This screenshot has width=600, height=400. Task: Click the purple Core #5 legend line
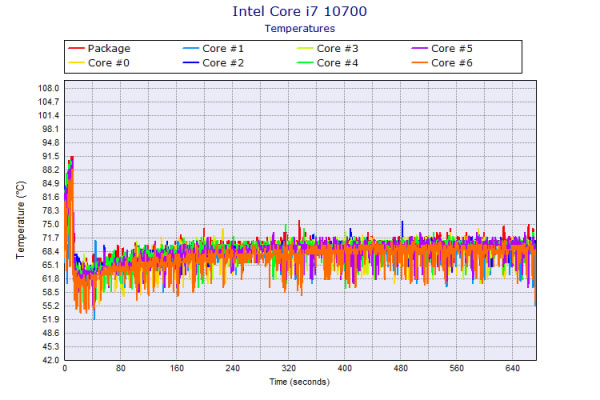coord(419,48)
